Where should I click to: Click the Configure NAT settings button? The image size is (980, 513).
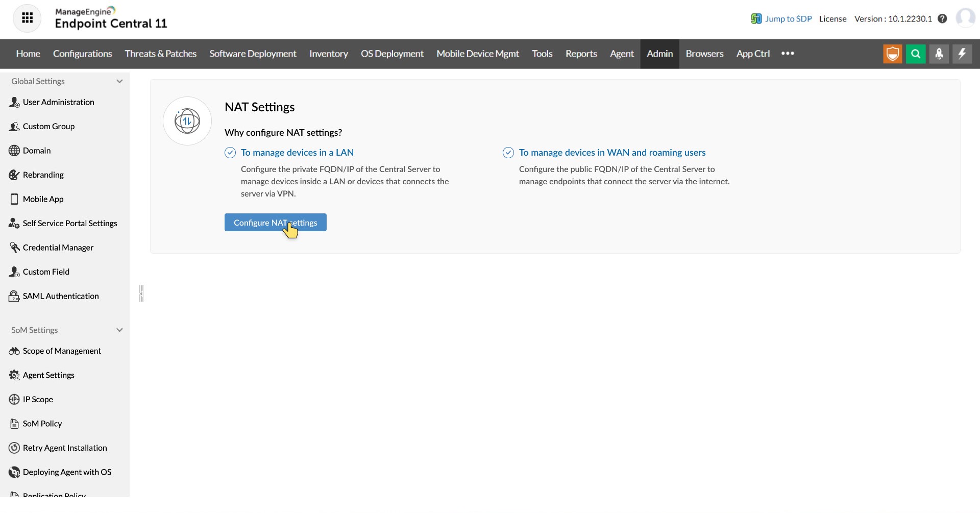click(276, 223)
